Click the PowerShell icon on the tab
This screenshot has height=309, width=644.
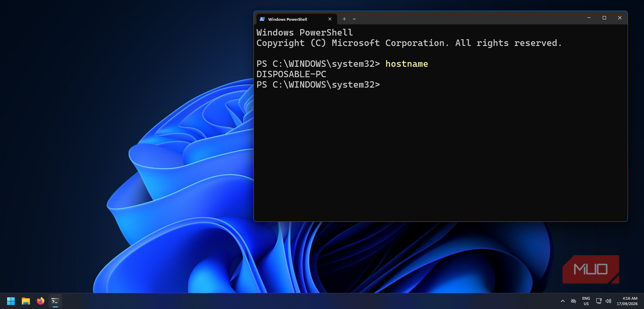[x=262, y=19]
